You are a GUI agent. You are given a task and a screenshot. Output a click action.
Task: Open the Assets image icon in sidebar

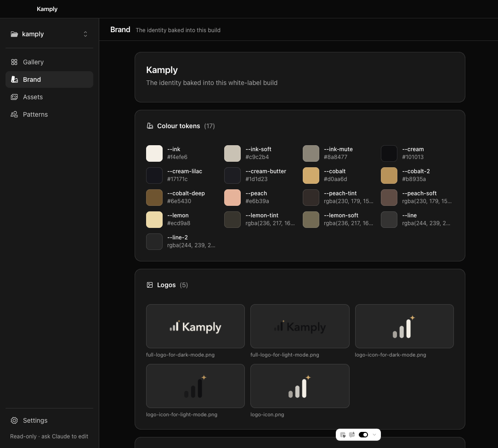coord(14,97)
